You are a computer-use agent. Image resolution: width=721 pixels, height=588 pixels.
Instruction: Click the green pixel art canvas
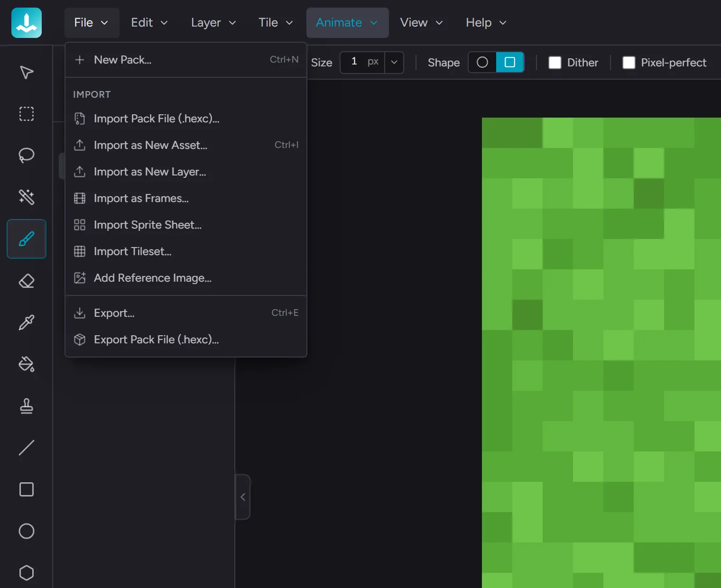tap(601, 353)
